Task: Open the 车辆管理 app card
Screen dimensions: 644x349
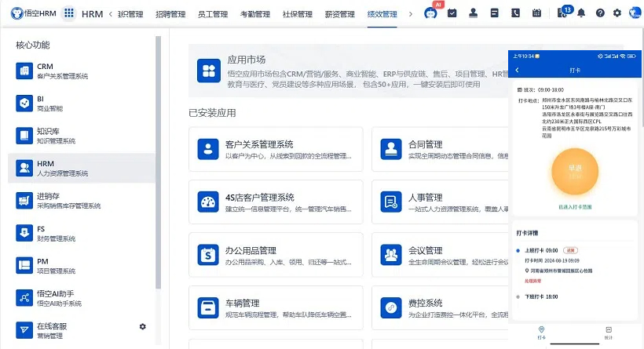Action: point(276,307)
